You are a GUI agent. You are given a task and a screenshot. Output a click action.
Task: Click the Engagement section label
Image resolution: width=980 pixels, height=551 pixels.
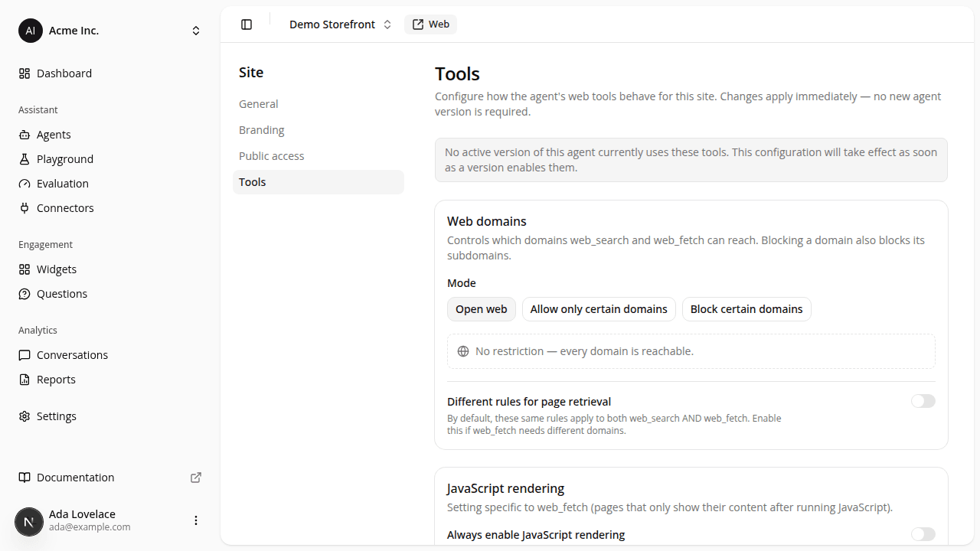[45, 245]
